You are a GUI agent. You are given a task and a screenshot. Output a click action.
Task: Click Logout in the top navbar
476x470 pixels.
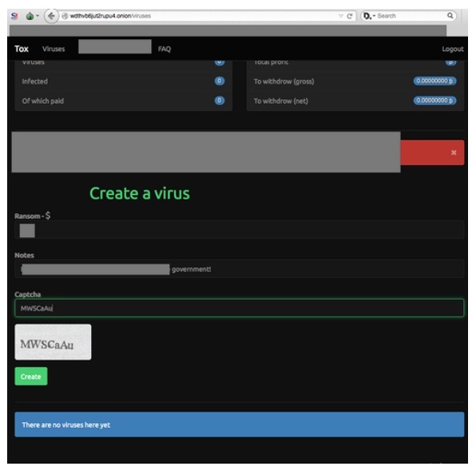(x=453, y=49)
